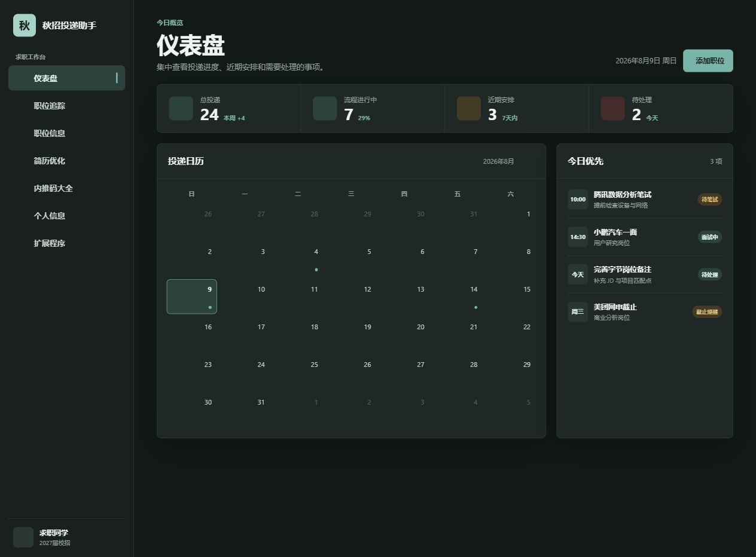Select August 19 in calendar

point(351,334)
